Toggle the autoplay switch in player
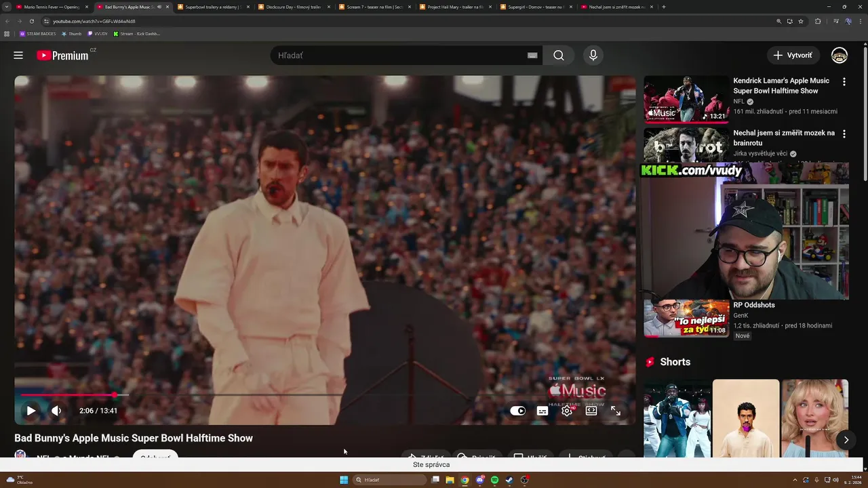Viewport: 868px width, 488px height. 517,411
